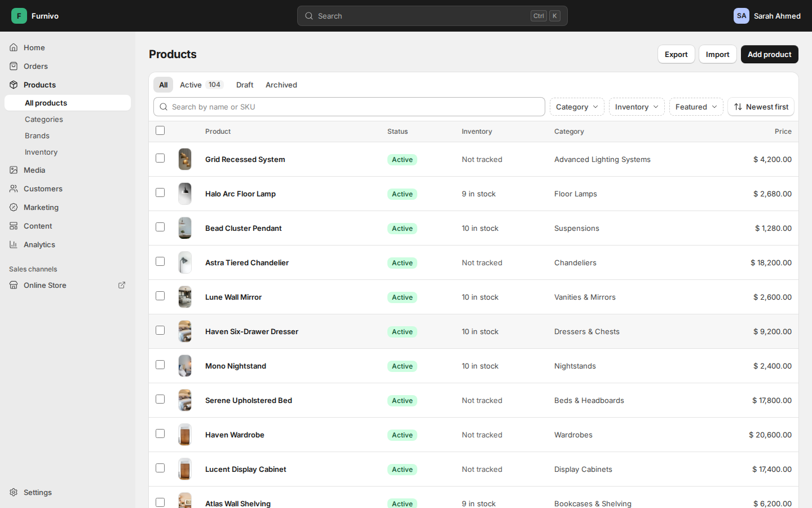This screenshot has height=508, width=812.
Task: Switch to the Draft tab
Action: point(245,85)
